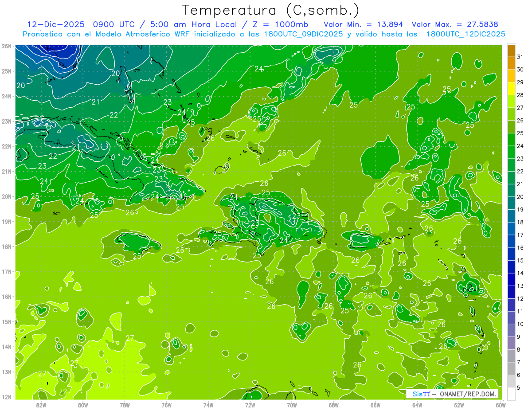Click the "18N" latitude axis label

6,247
